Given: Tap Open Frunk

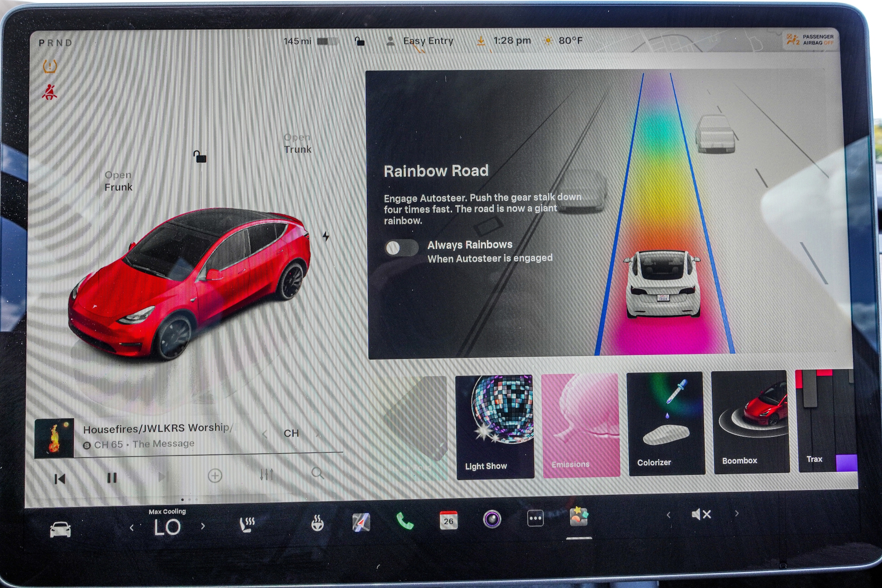Looking at the screenshot, I should [118, 181].
